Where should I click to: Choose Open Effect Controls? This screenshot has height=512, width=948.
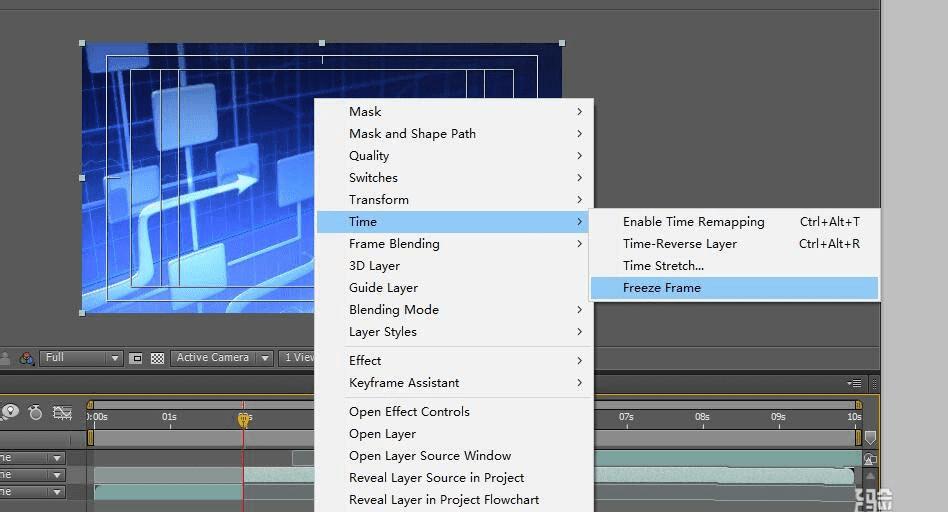tap(455, 412)
